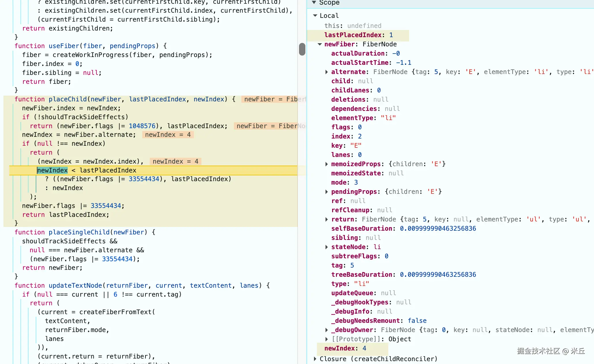Image resolution: width=594 pixels, height=364 pixels.
Task: Click the useFiber function name
Action: [64, 46]
